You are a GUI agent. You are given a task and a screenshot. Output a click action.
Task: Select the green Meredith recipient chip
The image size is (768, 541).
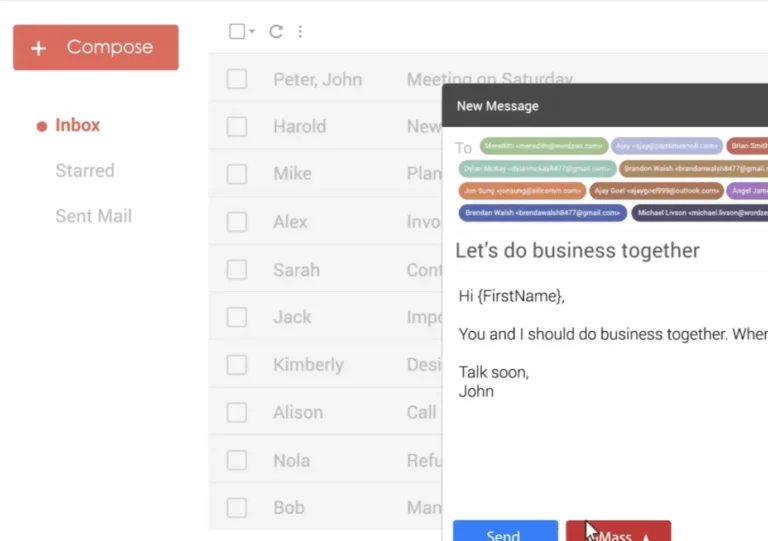pyautogui.click(x=544, y=146)
